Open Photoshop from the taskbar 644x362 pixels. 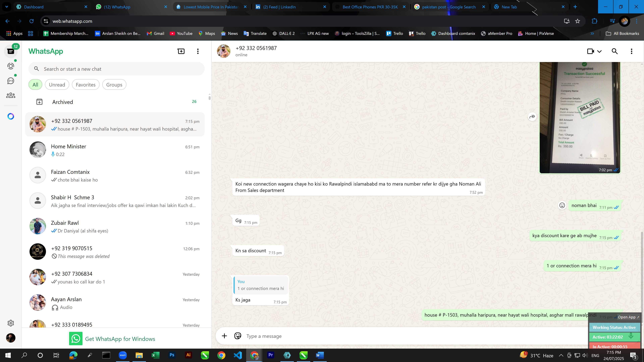coord(172,355)
